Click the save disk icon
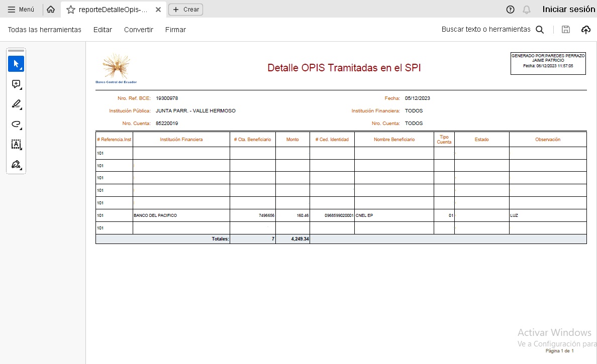The image size is (597, 364). coord(566,30)
